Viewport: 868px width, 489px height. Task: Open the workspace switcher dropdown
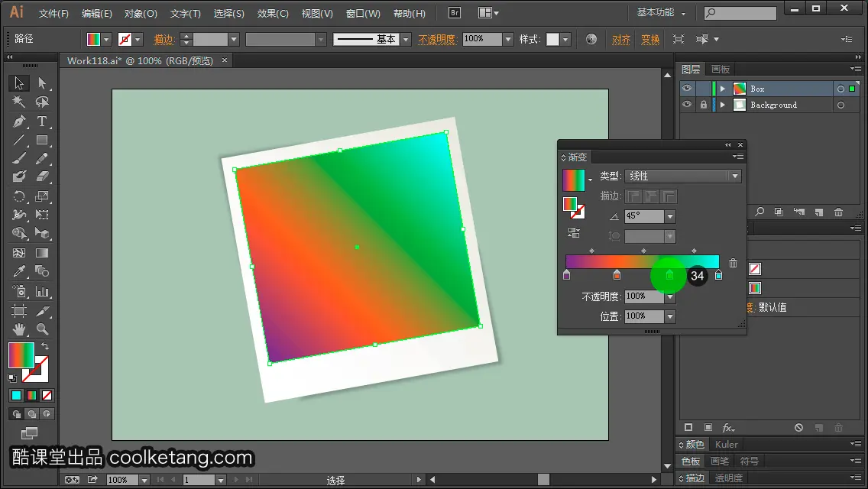(661, 13)
